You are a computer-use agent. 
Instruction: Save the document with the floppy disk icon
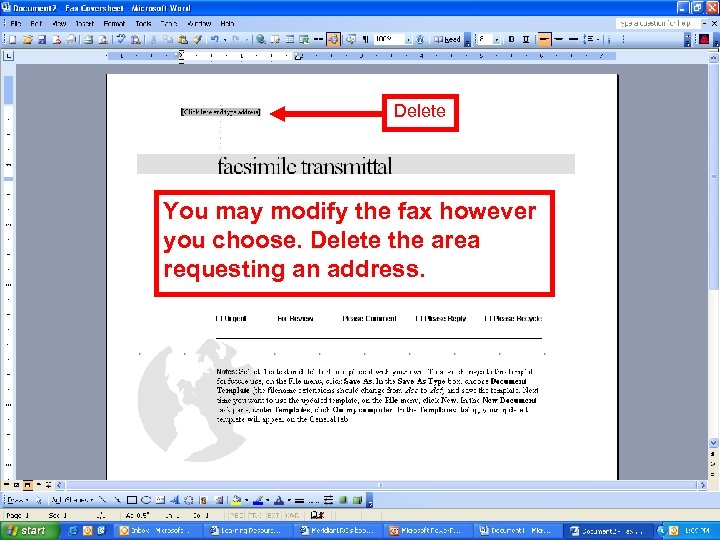point(42,40)
